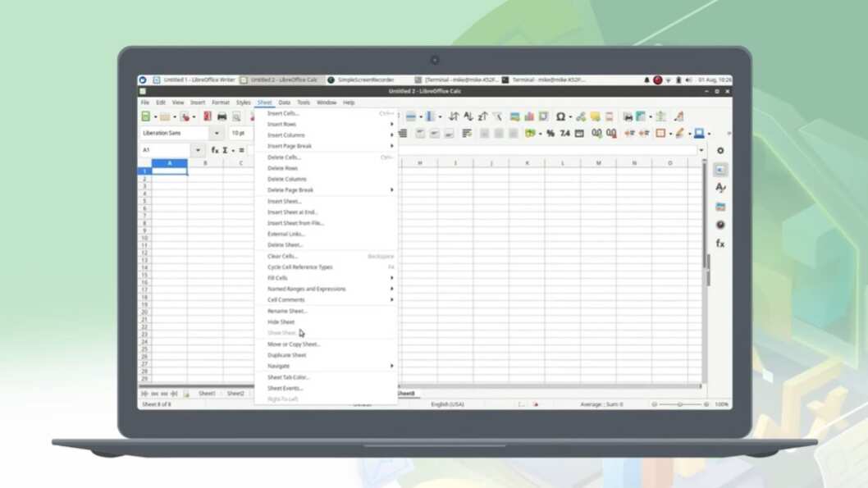Switch to LibreOffice Writer in the taskbar

pos(195,80)
